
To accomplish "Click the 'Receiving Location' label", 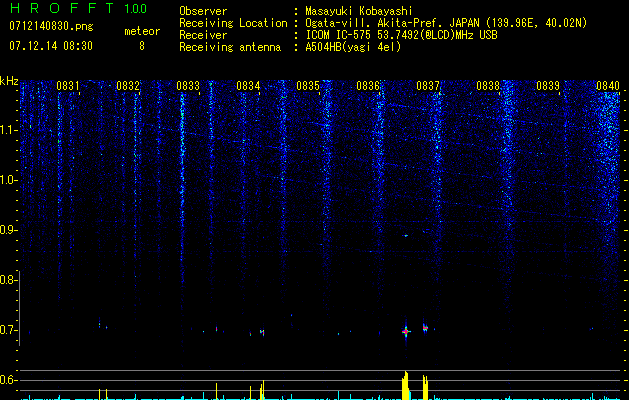I will (233, 23).
